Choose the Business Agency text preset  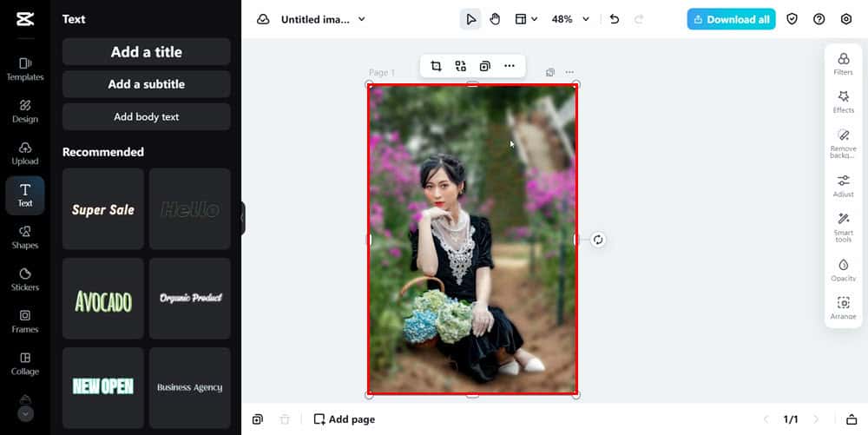(190, 387)
